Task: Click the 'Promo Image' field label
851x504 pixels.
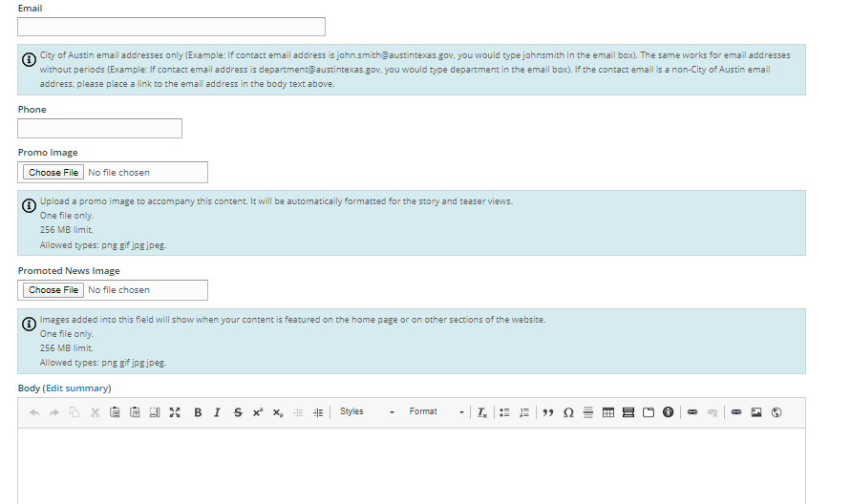Action: 48,153
